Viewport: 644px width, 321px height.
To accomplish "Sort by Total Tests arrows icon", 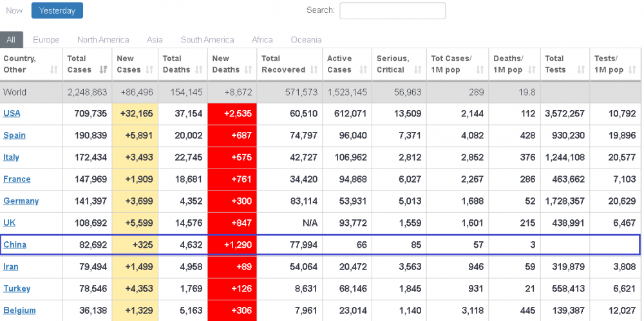I will click(x=581, y=69).
